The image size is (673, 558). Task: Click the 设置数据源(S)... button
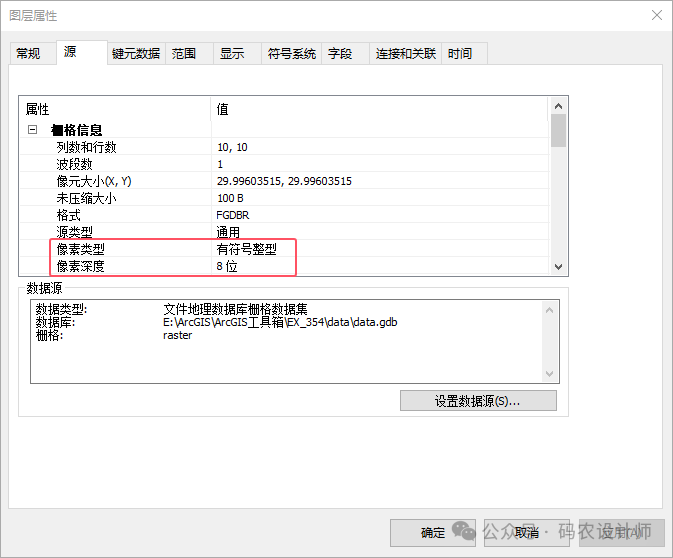tap(478, 401)
